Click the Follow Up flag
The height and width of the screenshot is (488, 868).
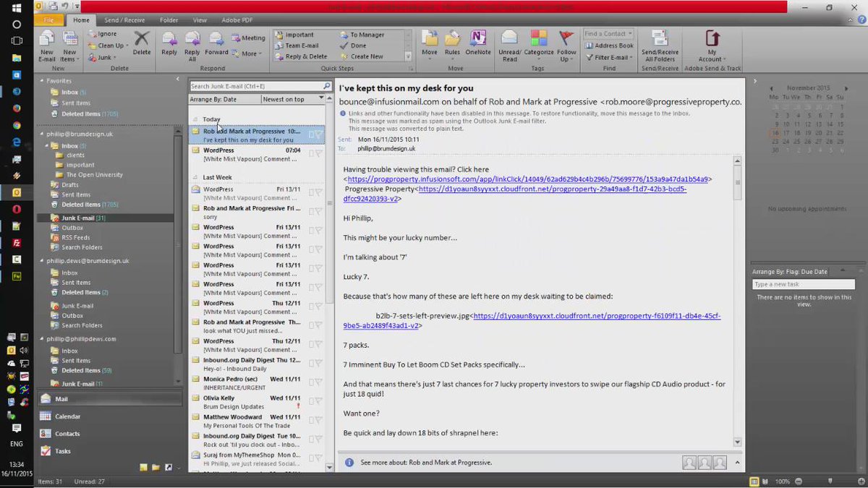pyautogui.click(x=567, y=46)
